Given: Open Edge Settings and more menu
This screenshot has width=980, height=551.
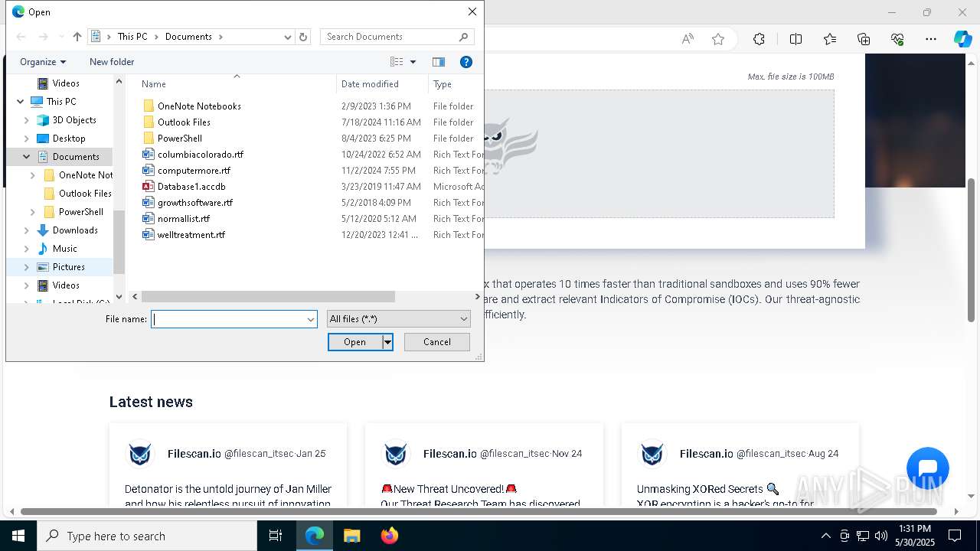Looking at the screenshot, I should [x=931, y=39].
